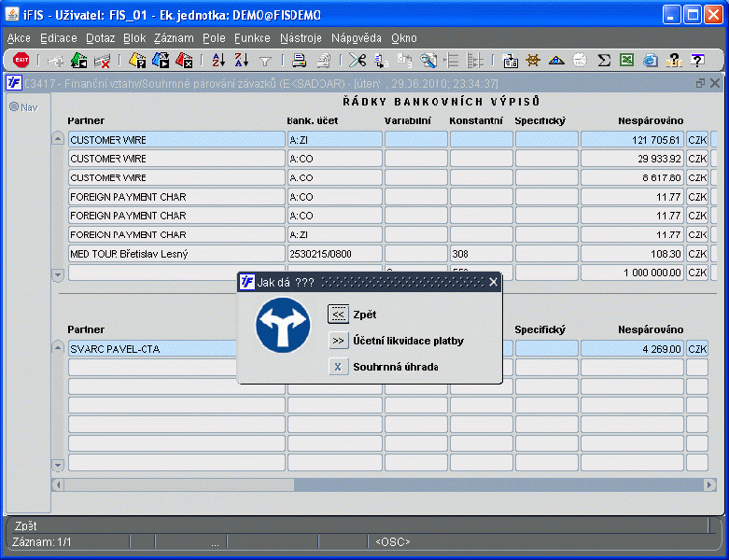Click the sigma sum icon
The height and width of the screenshot is (560, 729).
pyautogui.click(x=604, y=60)
